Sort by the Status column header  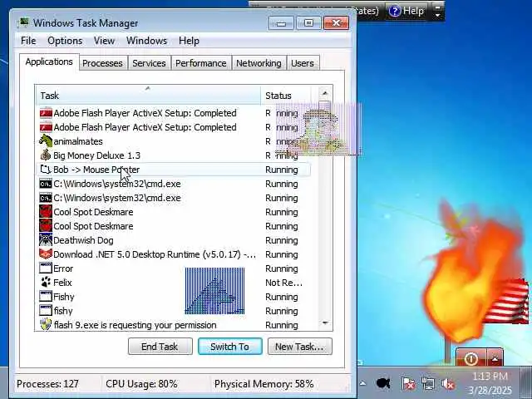coord(286,96)
